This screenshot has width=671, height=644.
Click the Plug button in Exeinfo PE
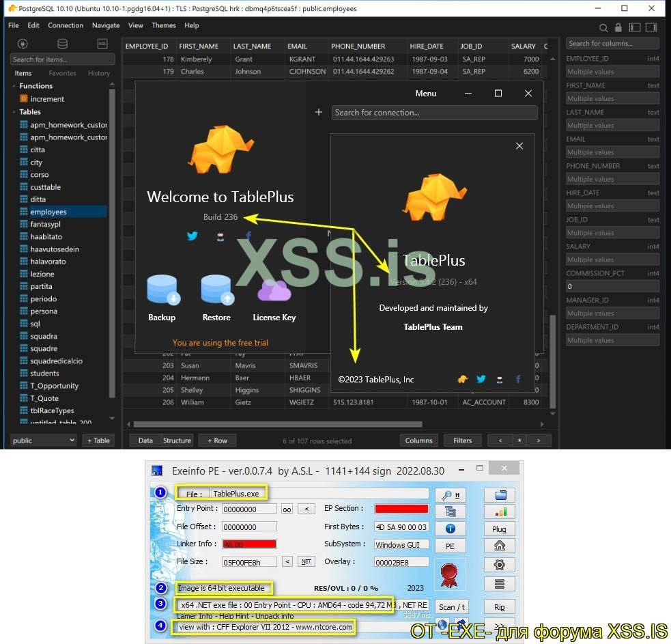point(500,529)
